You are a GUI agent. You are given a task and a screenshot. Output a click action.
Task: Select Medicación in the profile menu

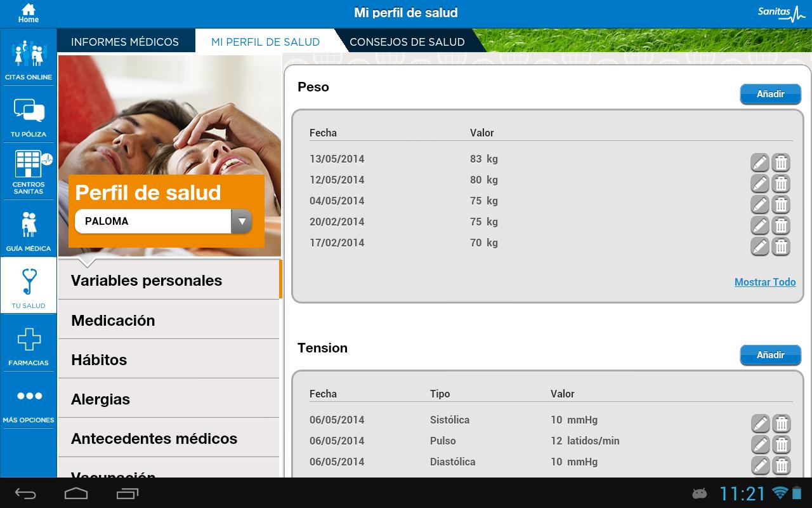(113, 321)
